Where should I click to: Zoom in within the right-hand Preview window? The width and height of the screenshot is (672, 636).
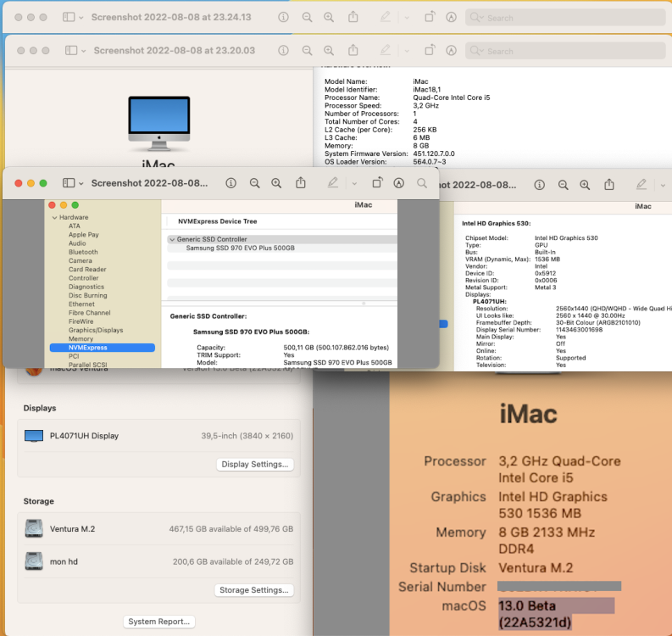pyautogui.click(x=585, y=185)
